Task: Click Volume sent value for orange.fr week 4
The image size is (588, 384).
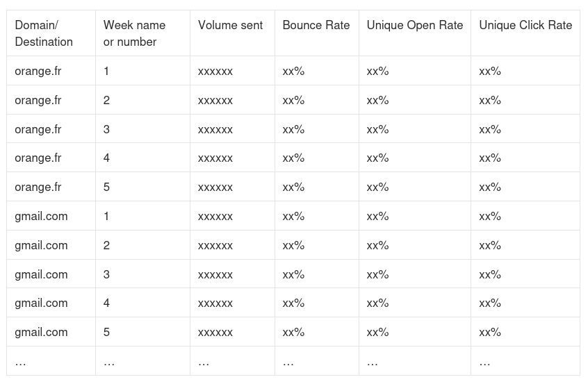Action: click(215, 158)
